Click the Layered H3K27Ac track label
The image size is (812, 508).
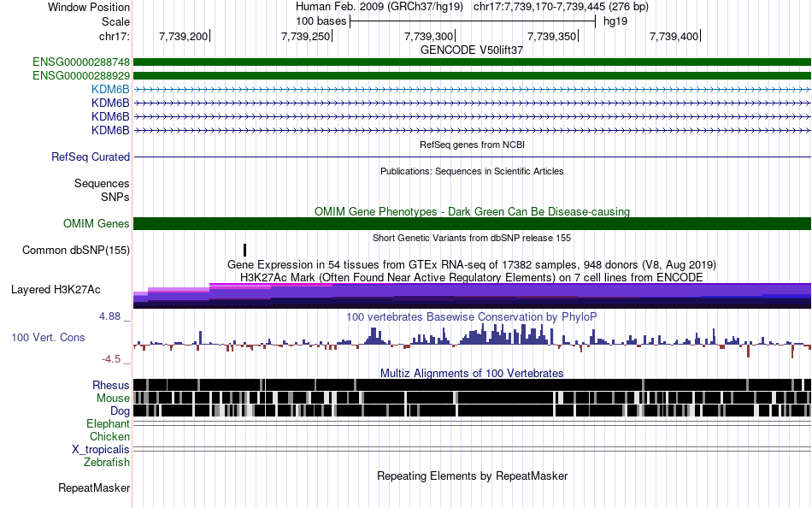point(56,290)
